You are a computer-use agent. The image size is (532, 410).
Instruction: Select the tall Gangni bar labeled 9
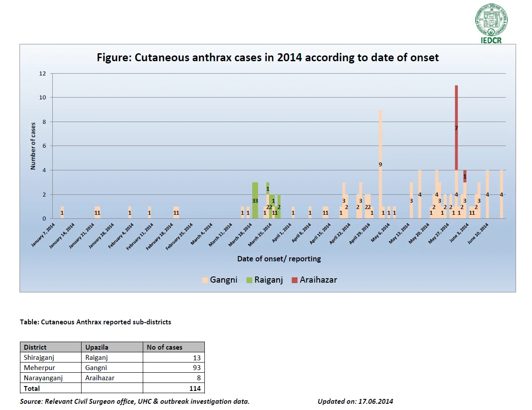click(x=380, y=164)
